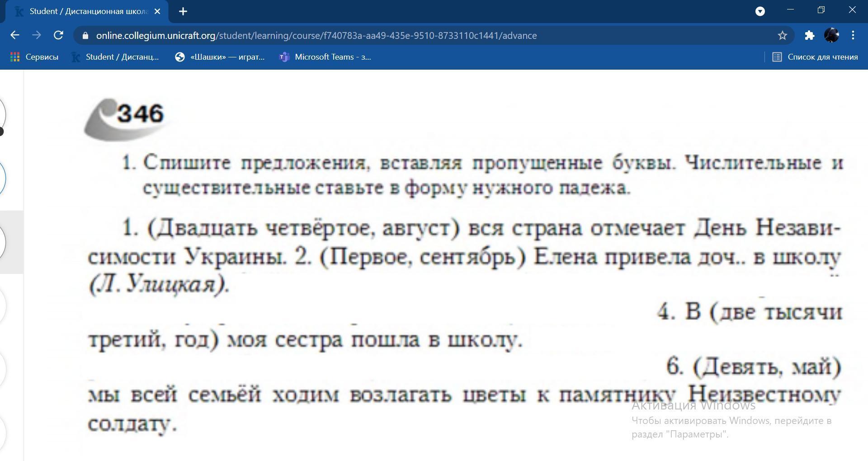This screenshot has height=461, width=868.
Task: Click the address bar URL
Action: pos(316,35)
